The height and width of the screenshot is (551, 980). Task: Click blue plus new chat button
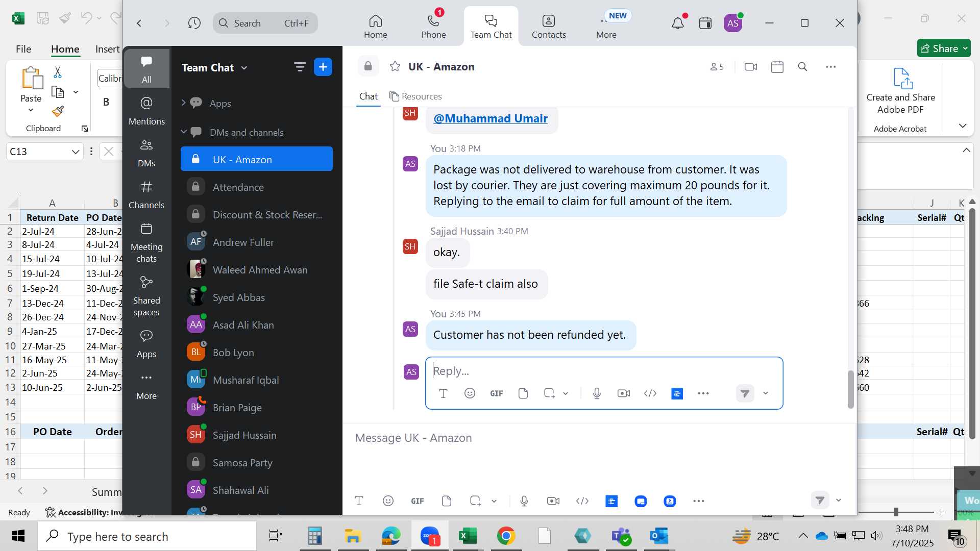(x=323, y=67)
